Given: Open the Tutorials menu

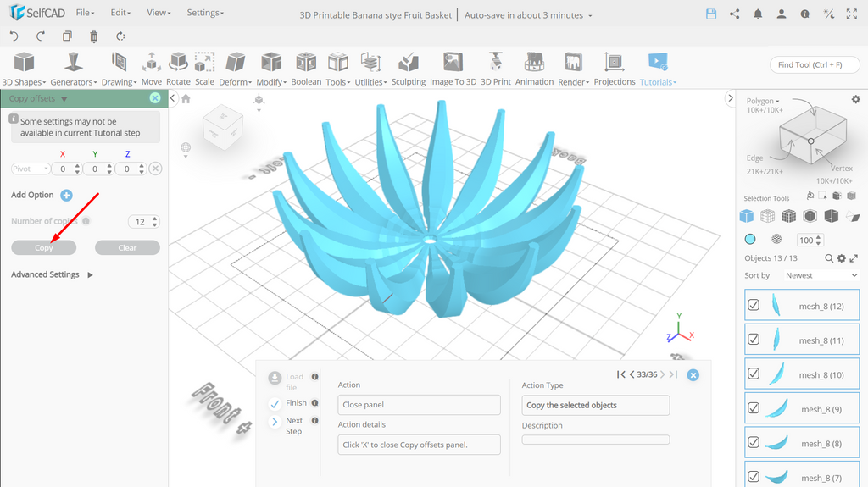Looking at the screenshot, I should [x=658, y=69].
